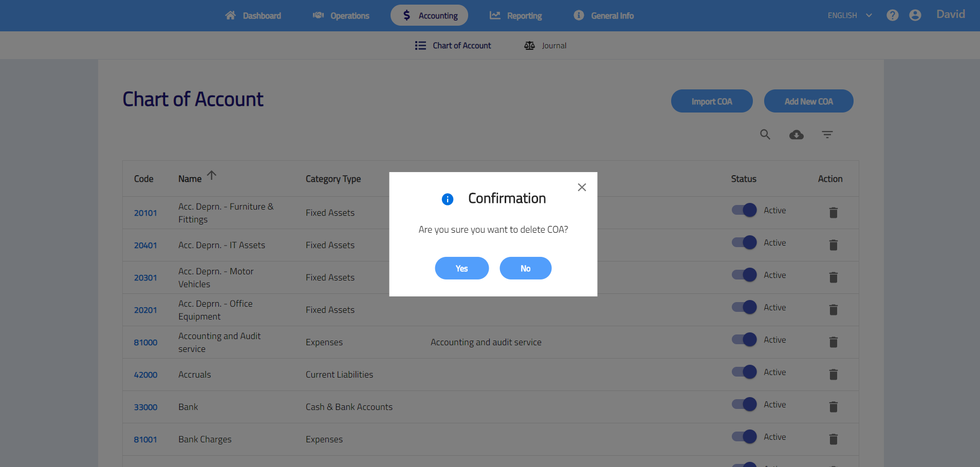Click trash icon for Acc. Deprn. - IT Assets
The width and height of the screenshot is (980, 467).
(x=833, y=245)
